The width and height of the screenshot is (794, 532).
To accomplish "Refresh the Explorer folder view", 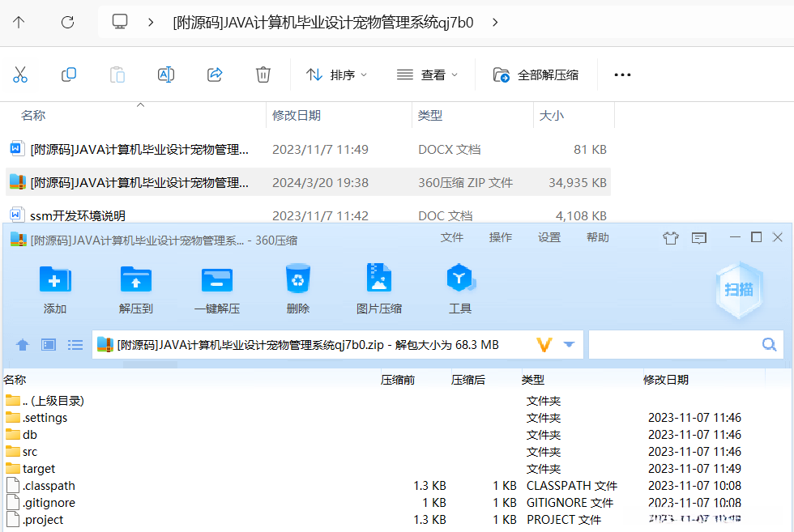I will click(x=67, y=23).
